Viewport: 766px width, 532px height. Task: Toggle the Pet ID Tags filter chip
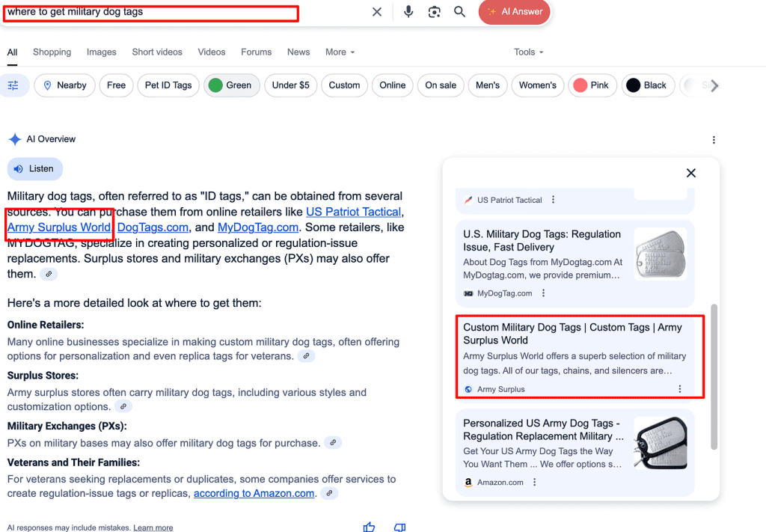(x=168, y=85)
